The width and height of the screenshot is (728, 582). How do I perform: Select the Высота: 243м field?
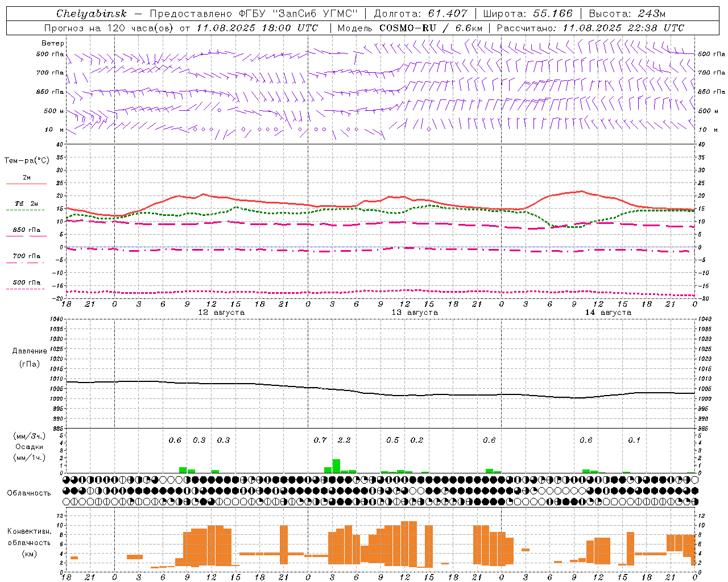pyautogui.click(x=627, y=14)
